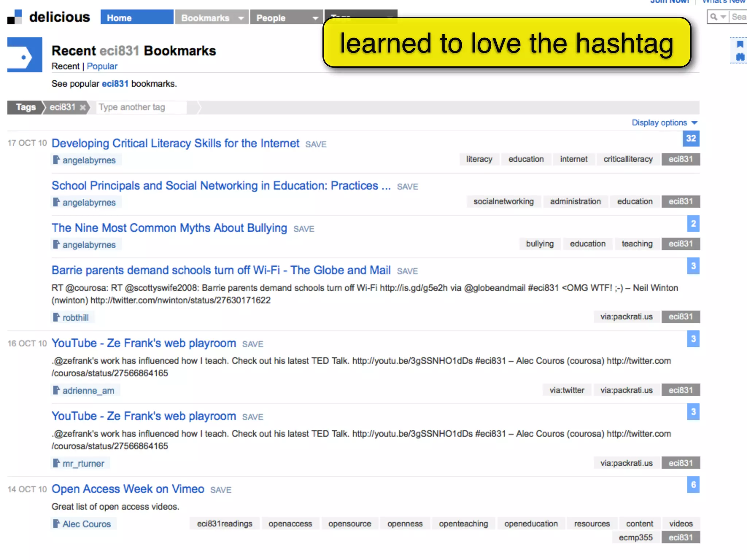Click the internet tag

pos(574,159)
